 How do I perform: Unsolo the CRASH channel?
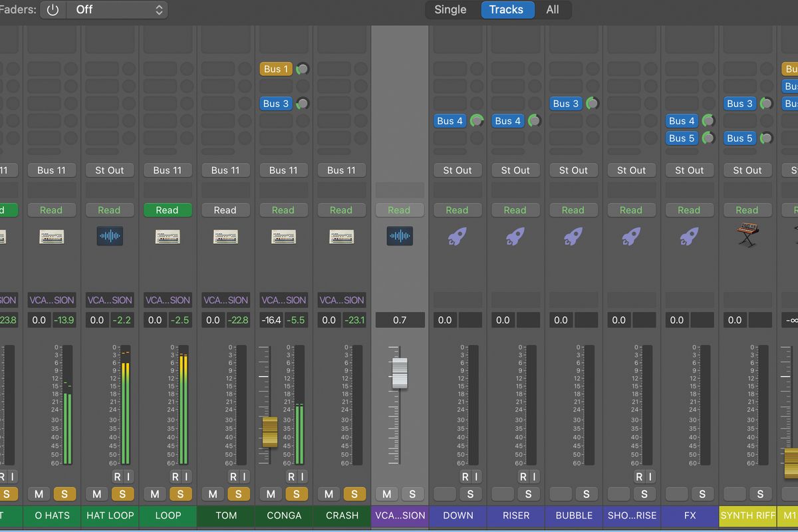pos(354,494)
